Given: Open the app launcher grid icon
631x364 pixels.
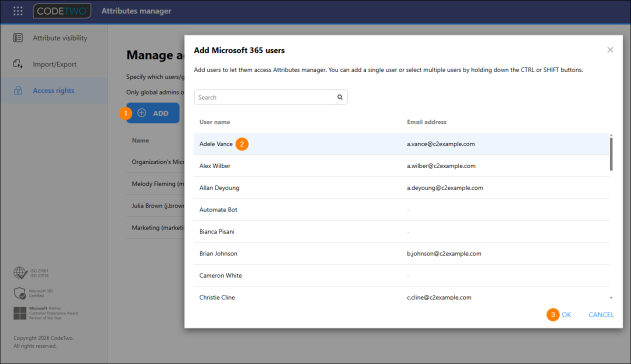Looking at the screenshot, I should tap(18, 11).
